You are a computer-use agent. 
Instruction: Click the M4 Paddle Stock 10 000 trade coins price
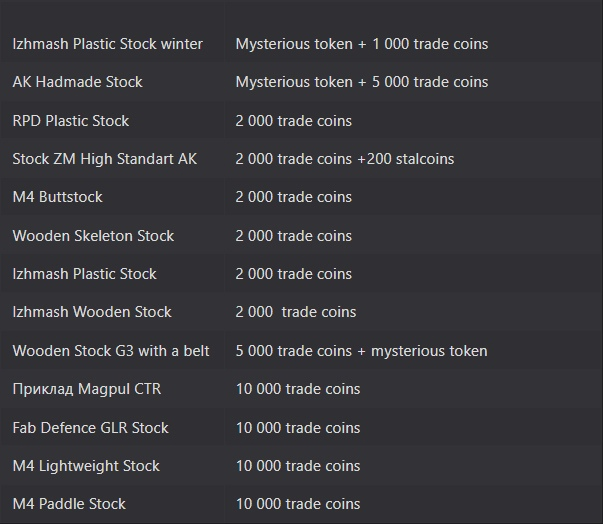coord(298,504)
